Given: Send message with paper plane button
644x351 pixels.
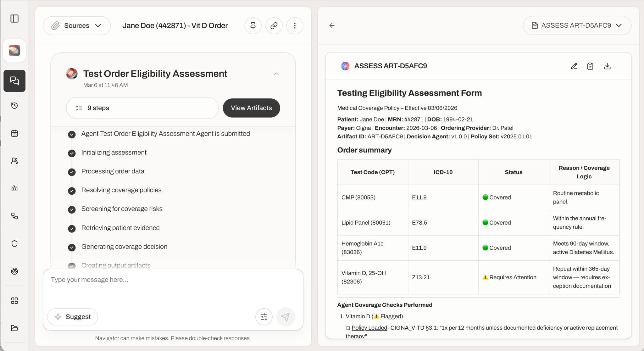Looking at the screenshot, I should click(286, 317).
